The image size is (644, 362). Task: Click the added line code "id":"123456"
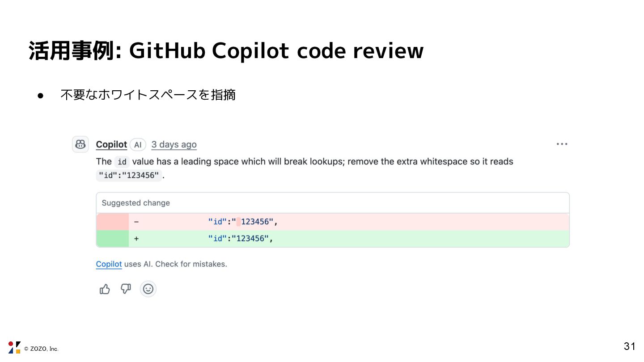(x=240, y=239)
